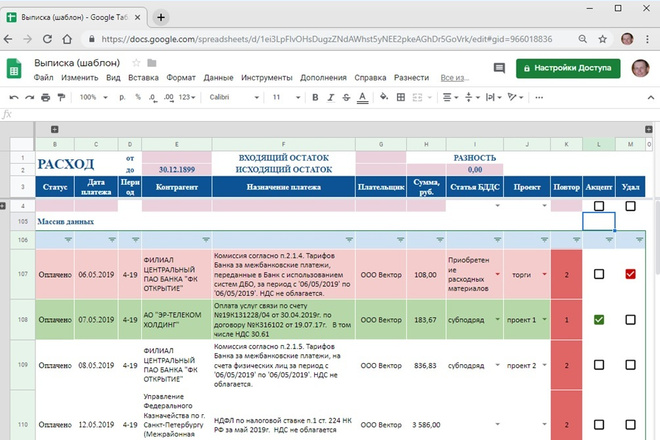Viewport: 660px width, 440px height.
Task: Open Google account avatar in Sheets header
Action: tap(640, 68)
